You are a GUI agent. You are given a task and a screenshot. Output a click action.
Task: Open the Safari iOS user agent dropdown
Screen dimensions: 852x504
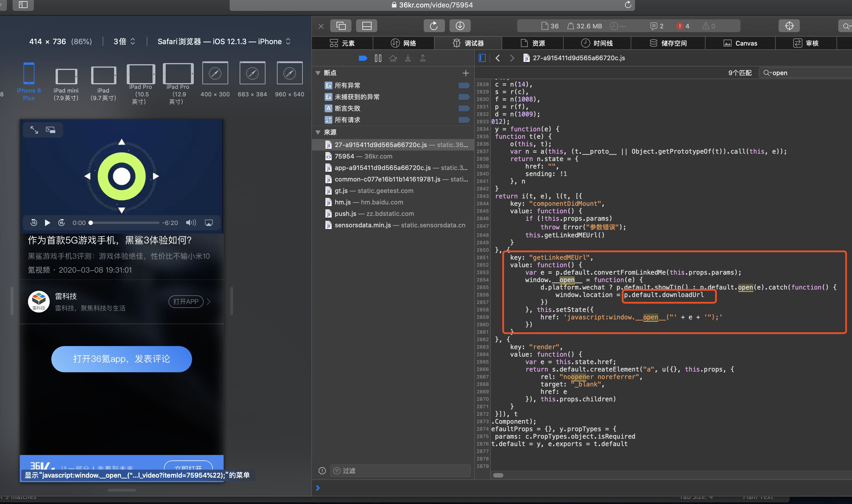224,42
